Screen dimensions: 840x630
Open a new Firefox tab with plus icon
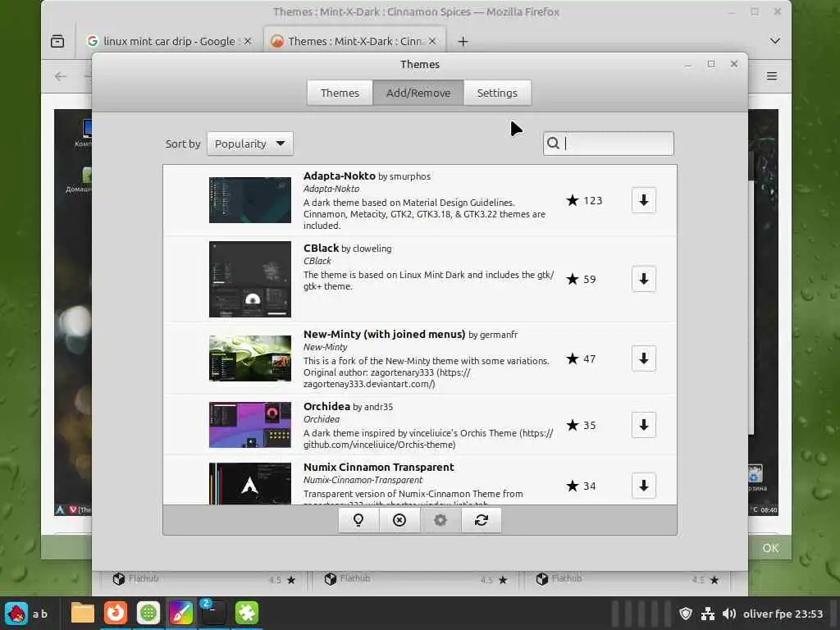pyautogui.click(x=463, y=41)
